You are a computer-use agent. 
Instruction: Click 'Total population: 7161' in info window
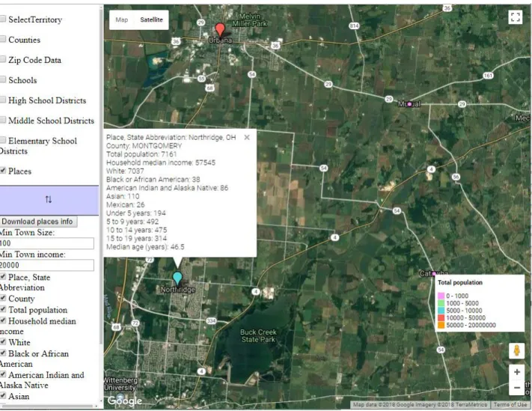[x=141, y=154]
